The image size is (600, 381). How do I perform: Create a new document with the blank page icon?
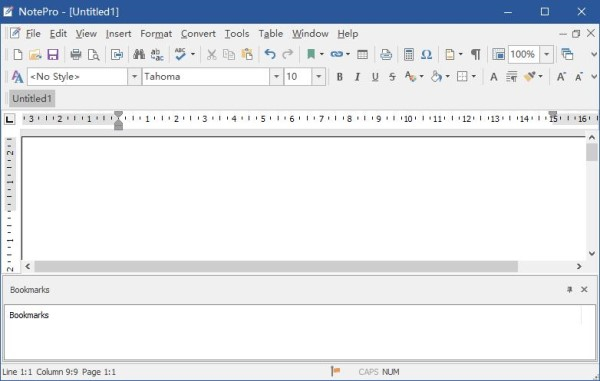18,54
